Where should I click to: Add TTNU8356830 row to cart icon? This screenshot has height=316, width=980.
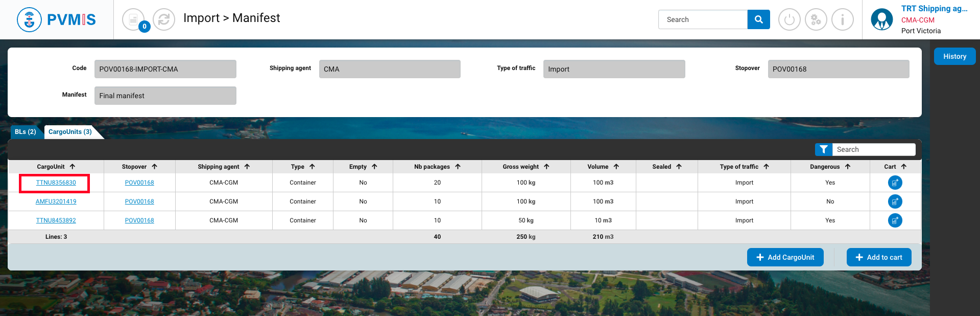click(895, 183)
